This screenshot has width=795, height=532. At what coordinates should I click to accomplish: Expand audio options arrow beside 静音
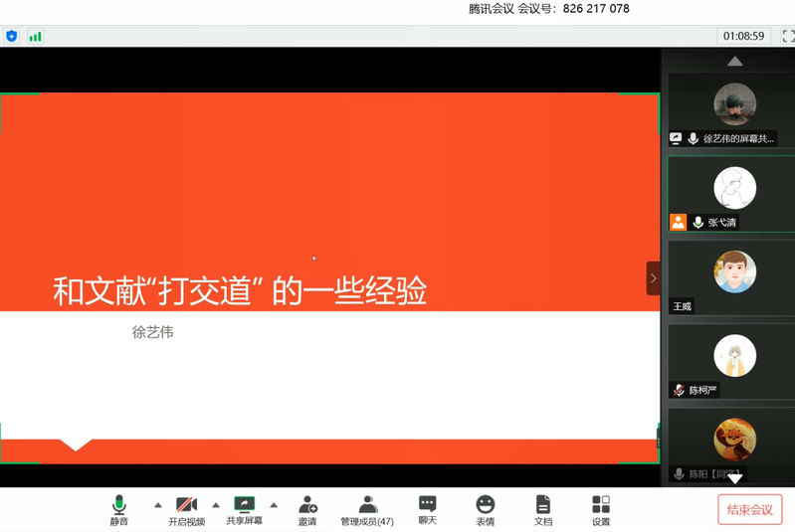pyautogui.click(x=157, y=505)
